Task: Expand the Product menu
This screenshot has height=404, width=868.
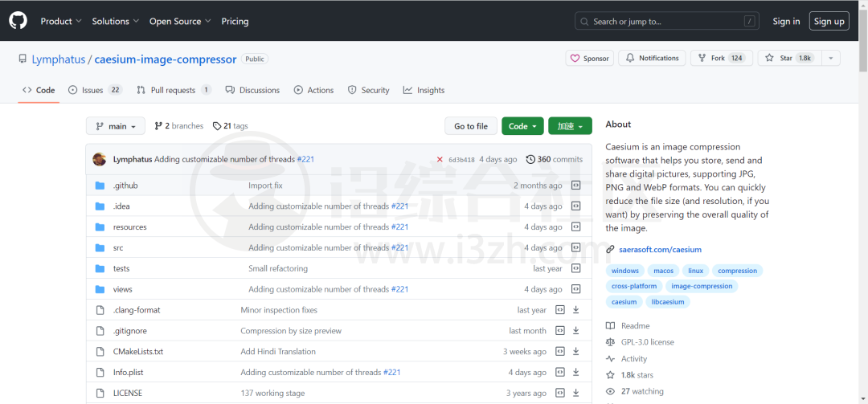Action: [x=61, y=21]
